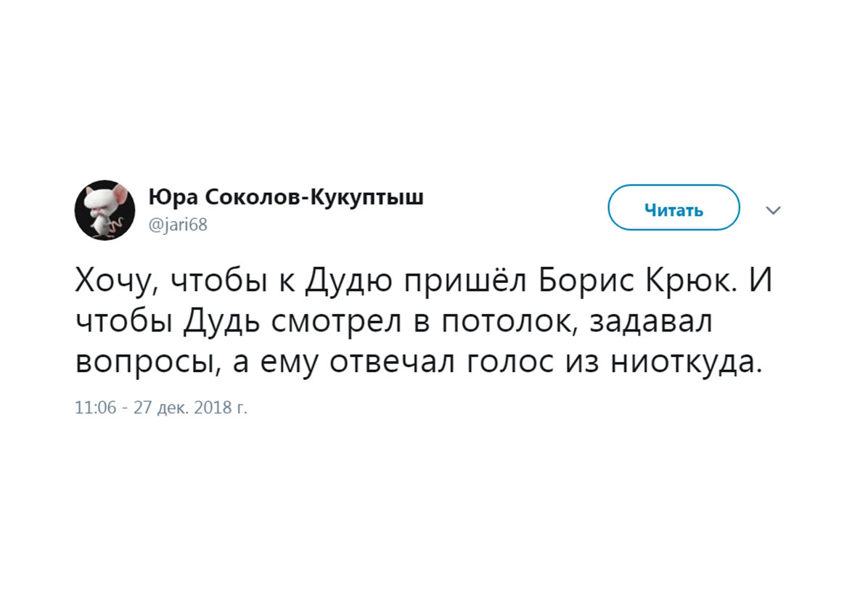The width and height of the screenshot is (868, 602).
Task: Expand the tweet options chevron
Action: (774, 210)
